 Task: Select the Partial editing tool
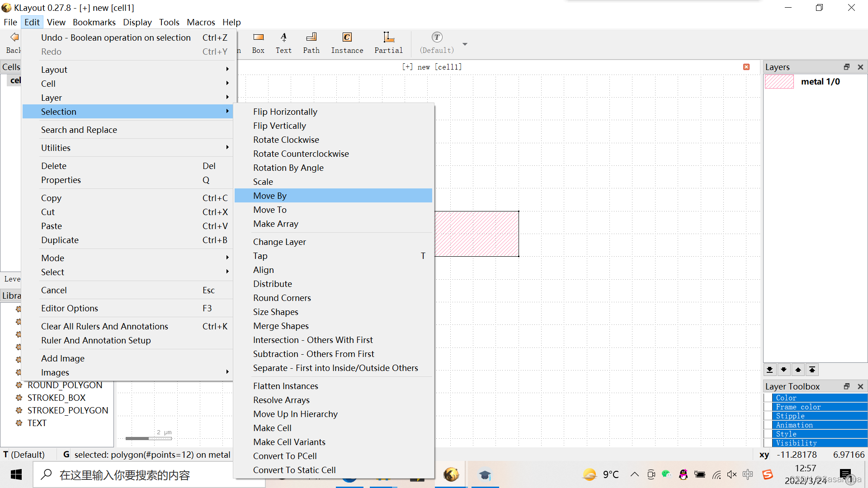click(x=388, y=43)
